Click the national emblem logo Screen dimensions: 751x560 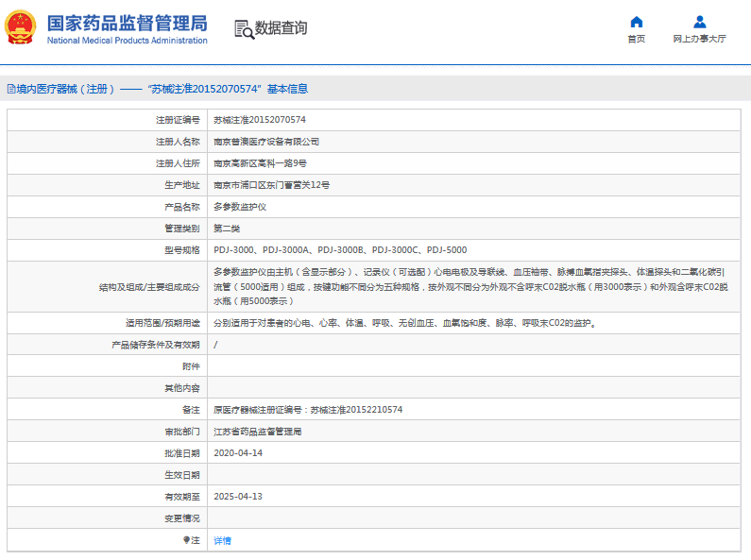[x=20, y=27]
